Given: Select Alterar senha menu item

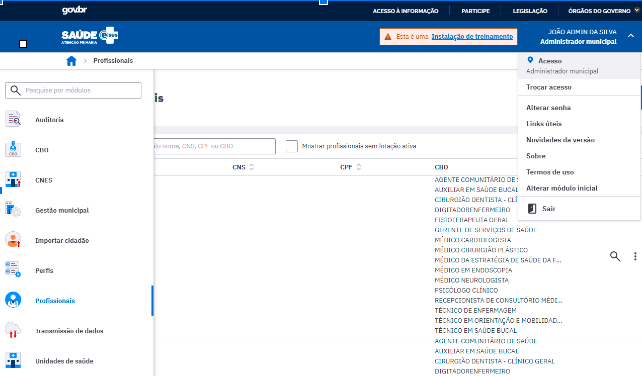Looking at the screenshot, I should [579, 107].
